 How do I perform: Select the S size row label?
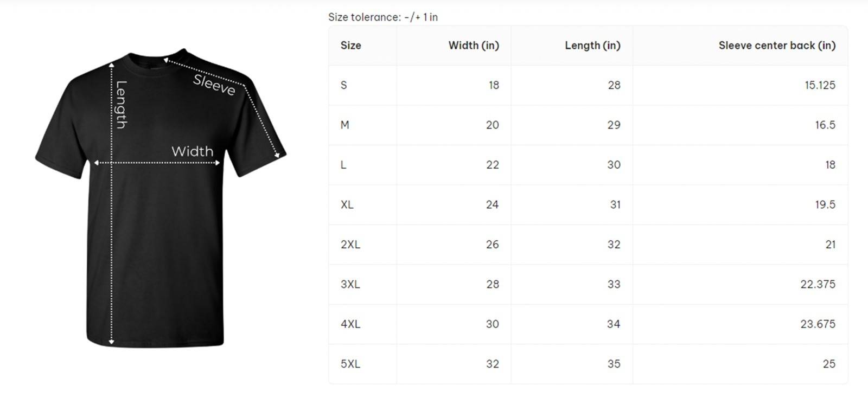point(343,85)
